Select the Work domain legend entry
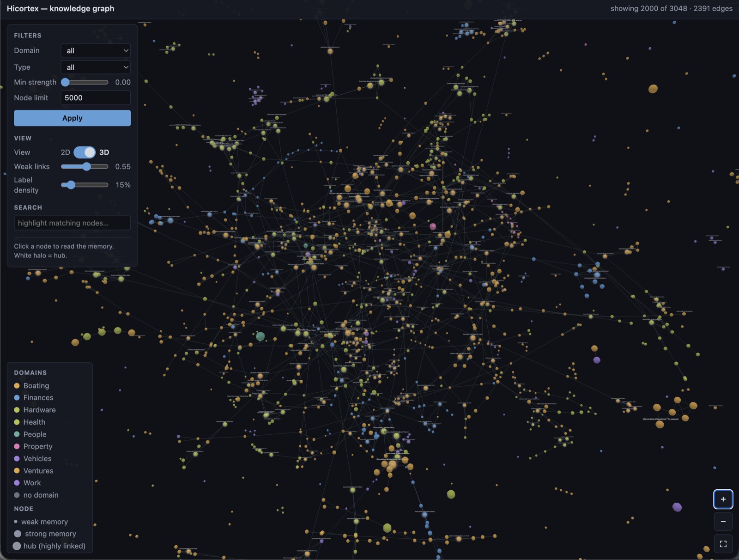739x560 pixels. [x=27, y=482]
